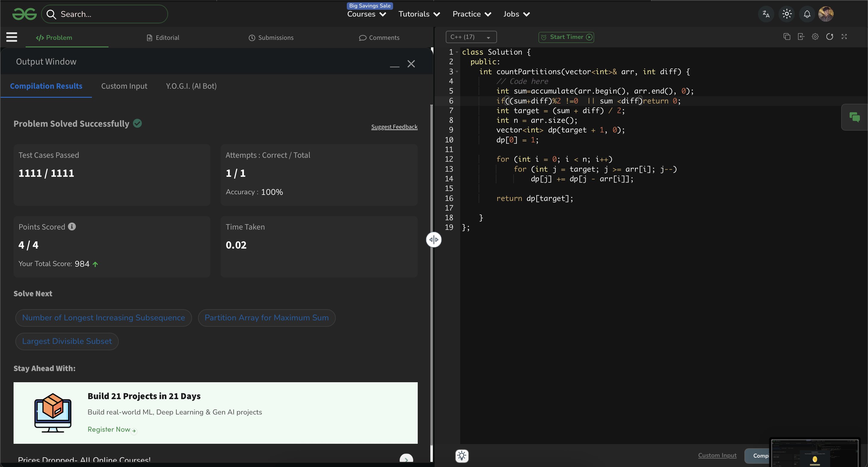Viewport: 868px width, 467px height.
Task: Switch to the Editorial tab
Action: 163,38
